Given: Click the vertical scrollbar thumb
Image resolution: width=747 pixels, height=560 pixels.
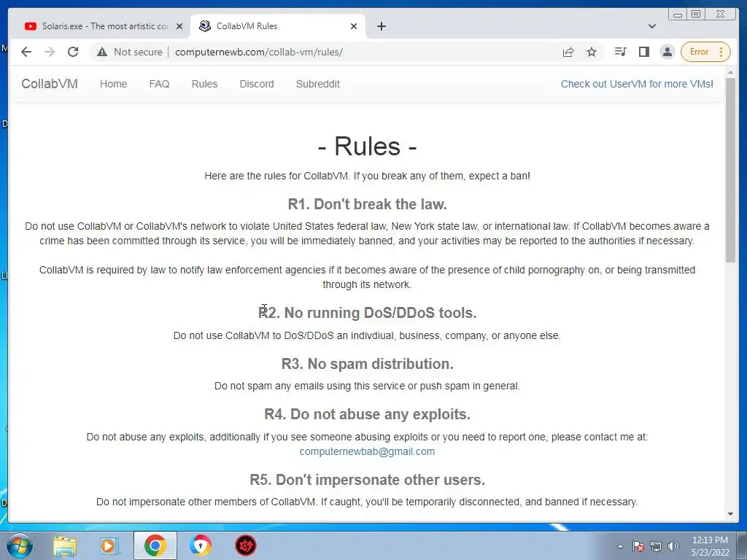Looking at the screenshot, I should pos(731,170).
